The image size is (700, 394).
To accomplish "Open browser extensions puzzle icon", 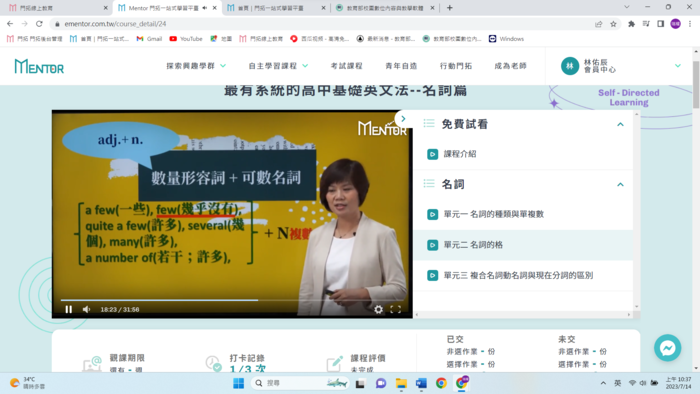I will (x=631, y=24).
